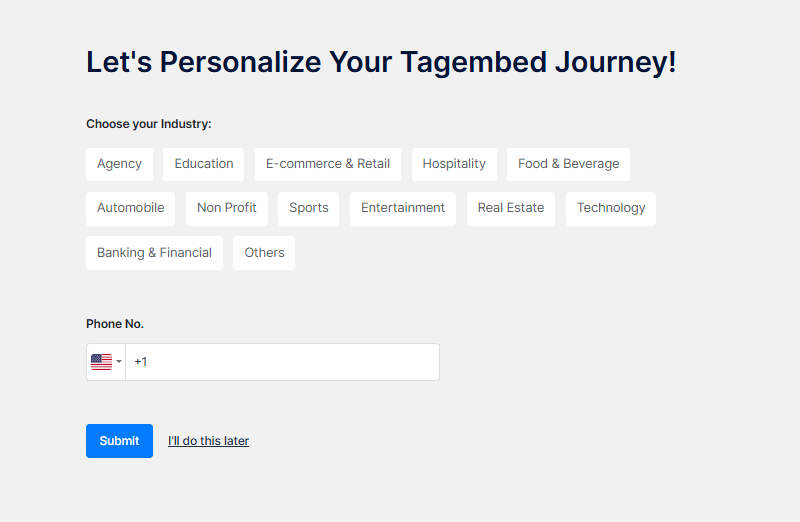This screenshot has width=800, height=522.
Task: Select Non Profit as industry
Action: pos(227,208)
